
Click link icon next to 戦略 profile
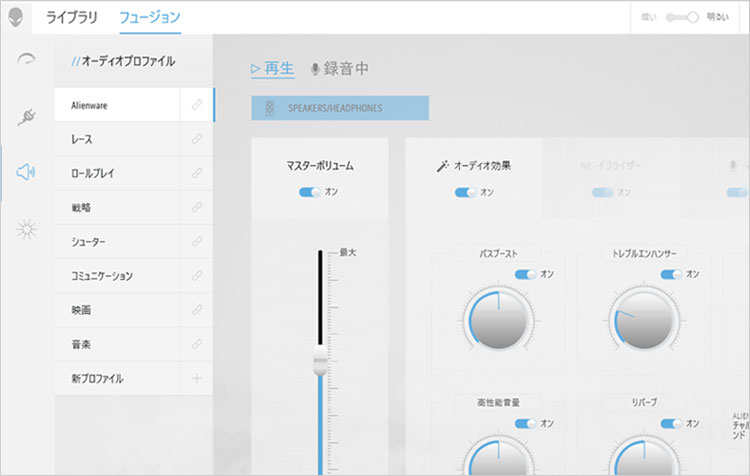click(197, 207)
